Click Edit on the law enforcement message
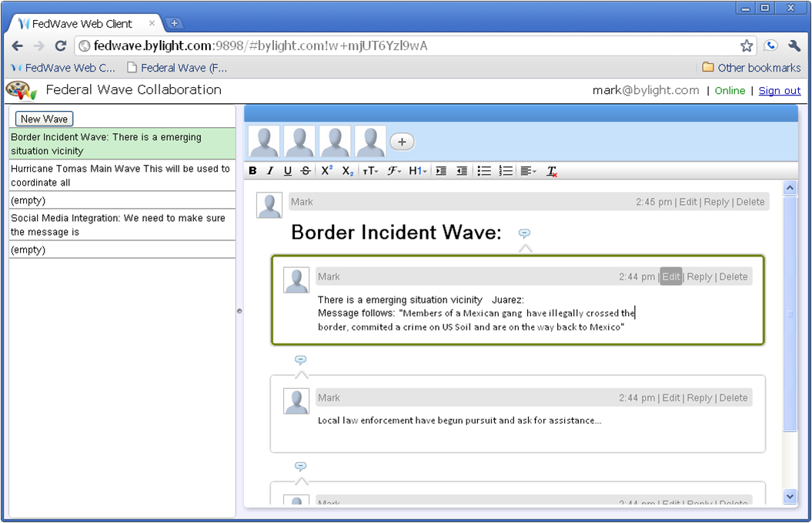The width and height of the screenshot is (812, 523). pos(670,397)
